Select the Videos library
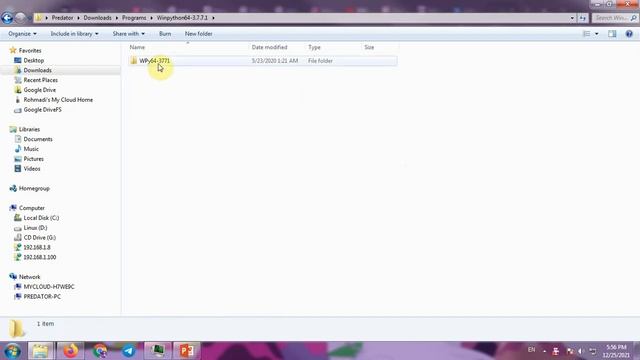The width and height of the screenshot is (640, 360). (x=32, y=169)
